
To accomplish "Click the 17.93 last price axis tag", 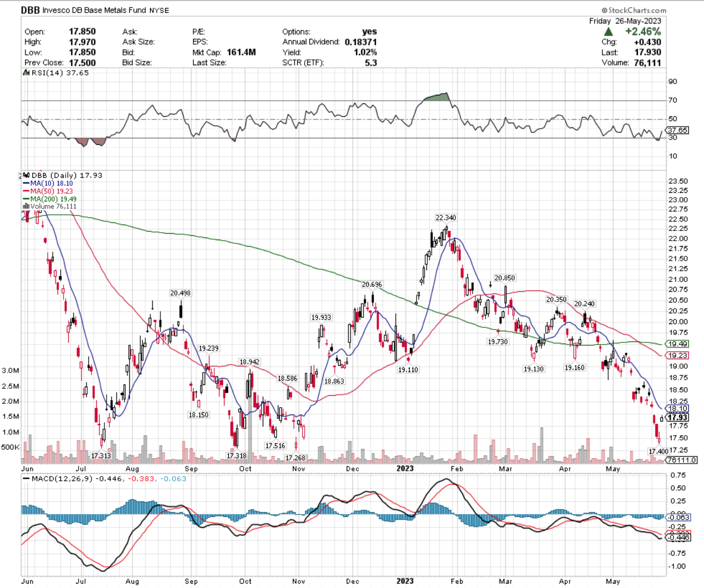I will tap(678, 418).
